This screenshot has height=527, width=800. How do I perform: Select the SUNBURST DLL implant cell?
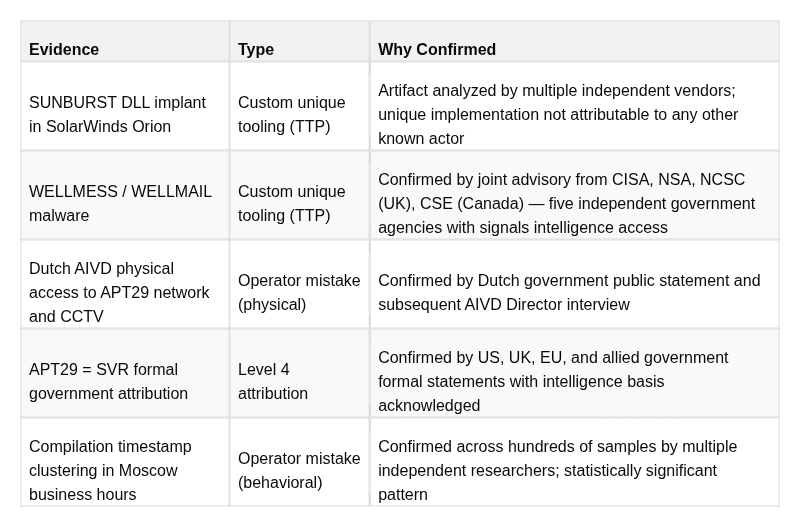(124, 107)
